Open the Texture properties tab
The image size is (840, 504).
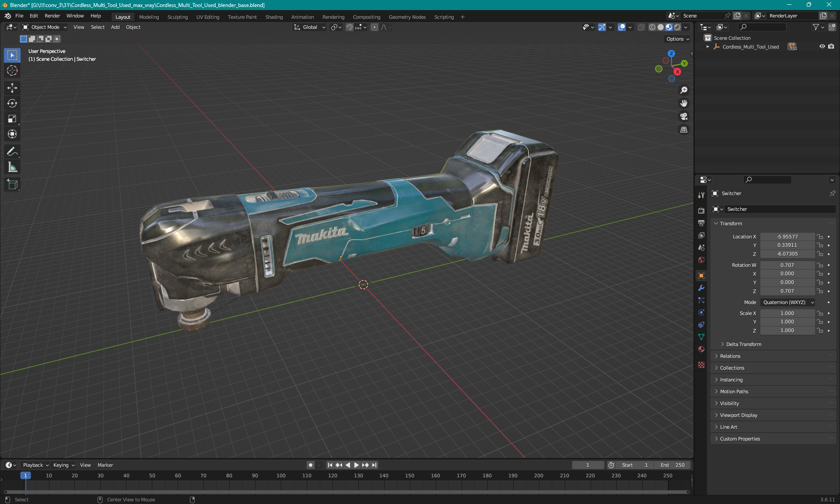point(701,365)
